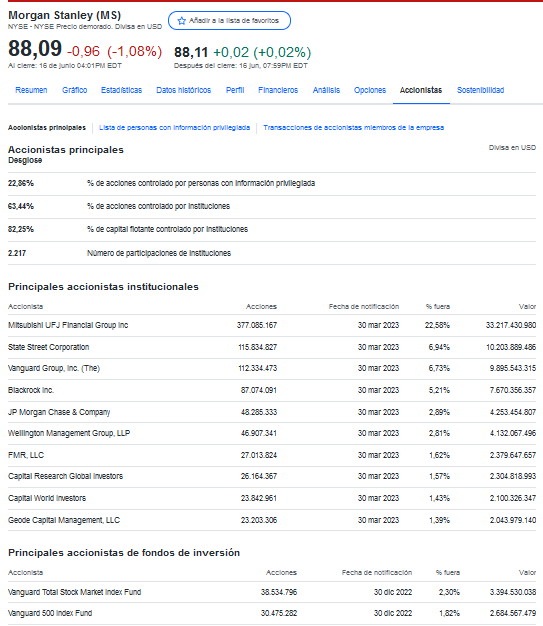Open the Opciones tab

point(370,90)
